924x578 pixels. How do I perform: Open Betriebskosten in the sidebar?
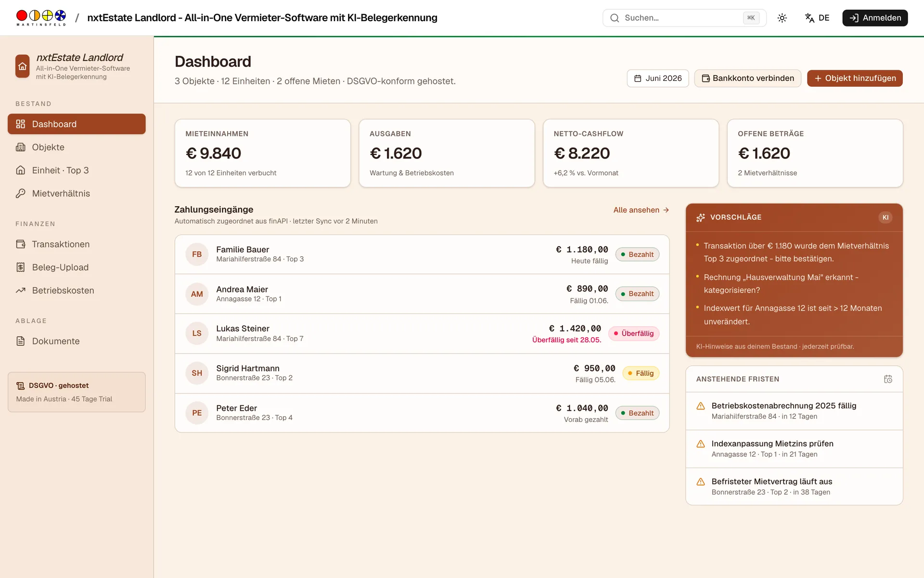pos(77,290)
